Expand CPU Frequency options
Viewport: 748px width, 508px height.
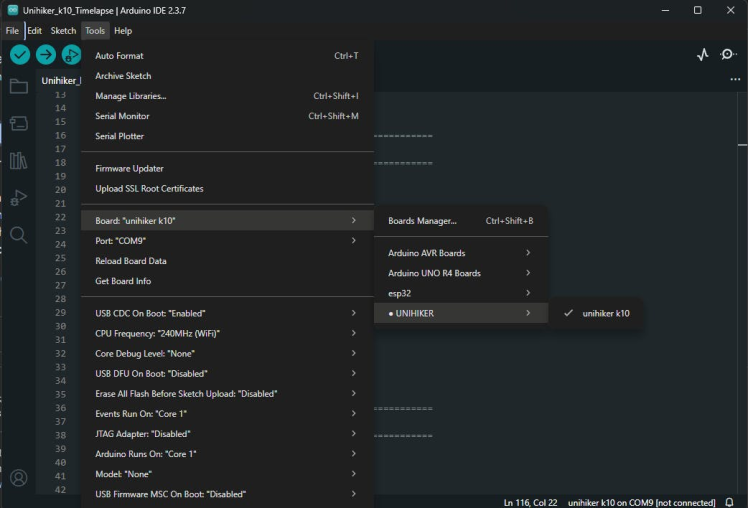[227, 333]
